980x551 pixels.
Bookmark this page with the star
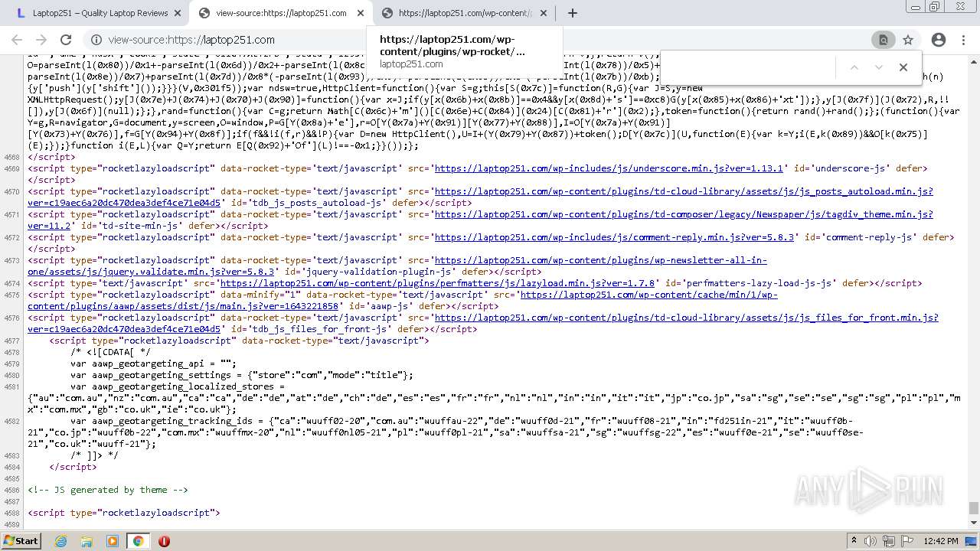pyautogui.click(x=908, y=40)
